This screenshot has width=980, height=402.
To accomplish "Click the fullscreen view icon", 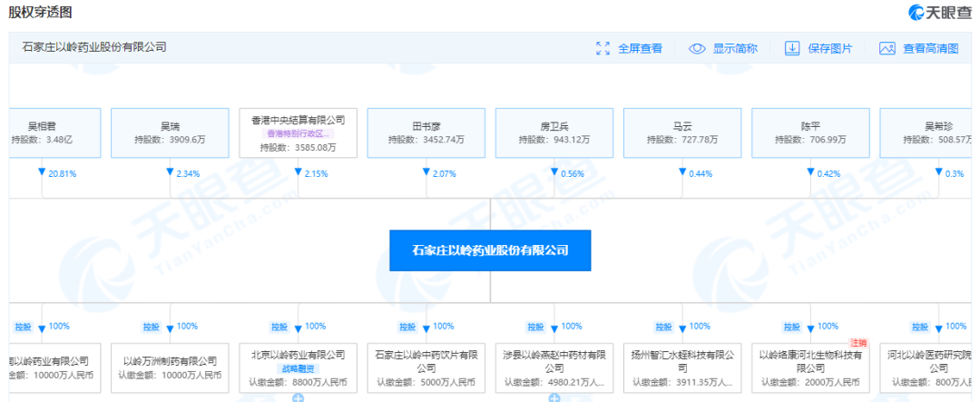I will pyautogui.click(x=603, y=48).
